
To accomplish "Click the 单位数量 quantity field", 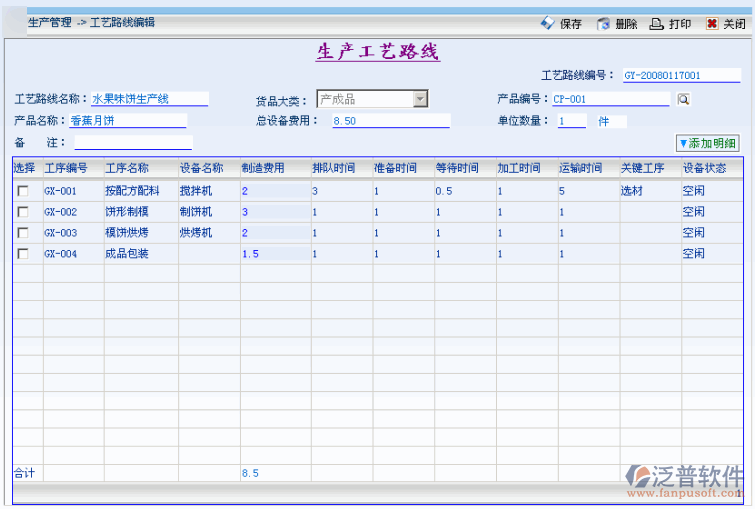I will [x=572, y=121].
